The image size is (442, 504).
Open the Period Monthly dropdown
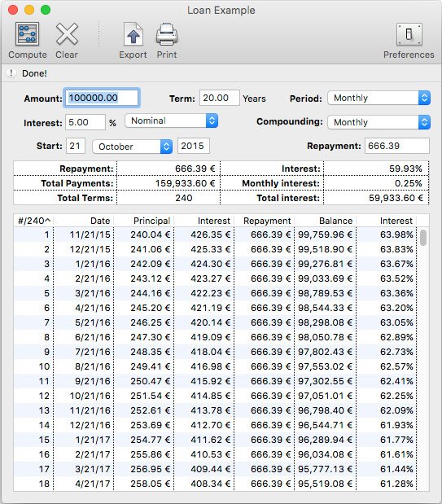(x=379, y=98)
